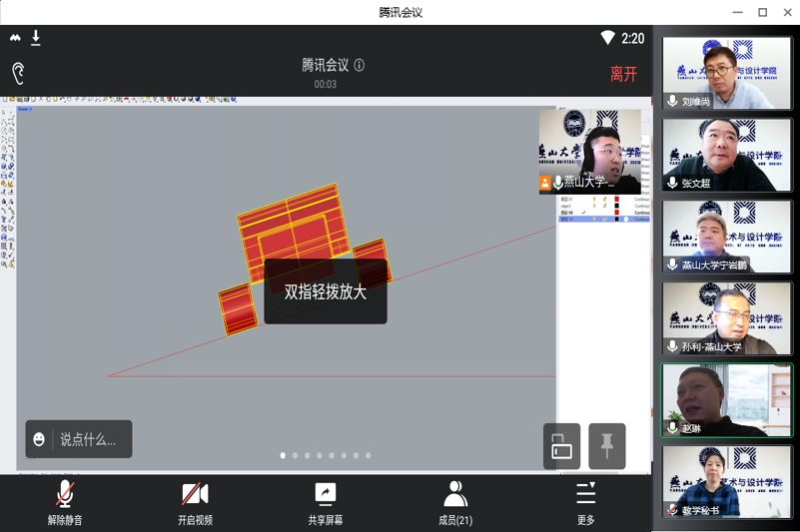The width and height of the screenshot is (800, 532).
Task: Open the 共享屏幕 screen share option
Action: (x=326, y=494)
